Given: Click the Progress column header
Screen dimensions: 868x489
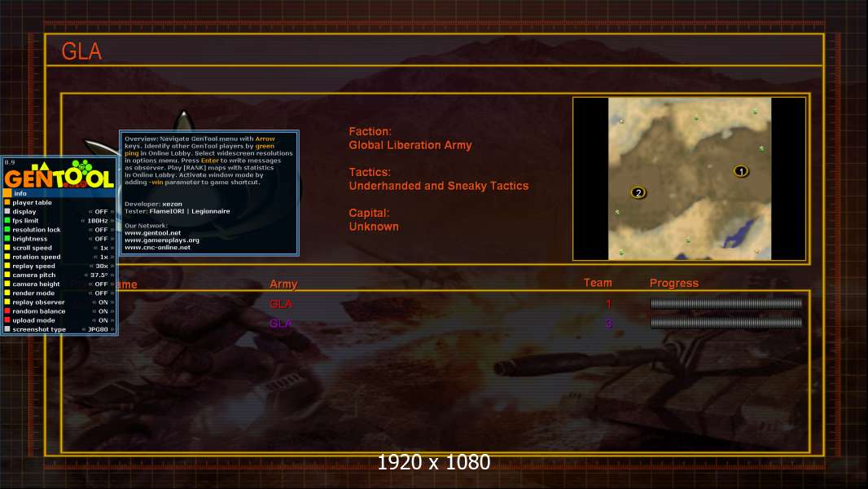Looking at the screenshot, I should tap(673, 283).
